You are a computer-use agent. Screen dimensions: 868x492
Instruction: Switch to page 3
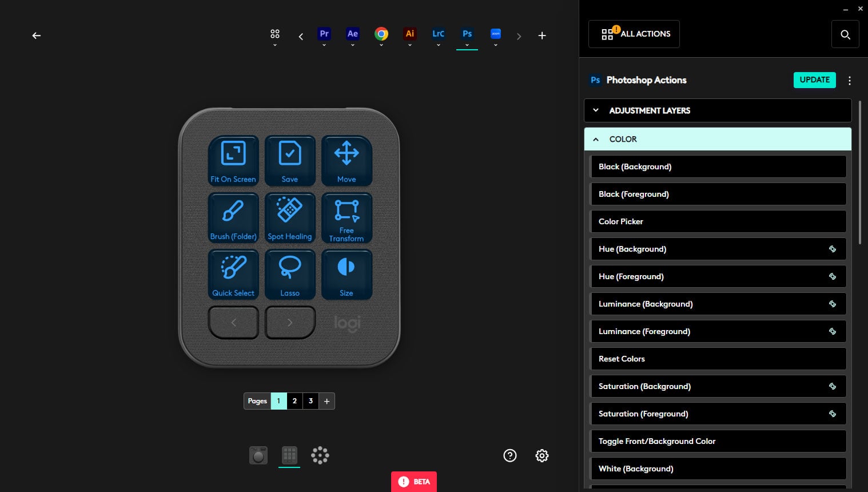(310, 401)
